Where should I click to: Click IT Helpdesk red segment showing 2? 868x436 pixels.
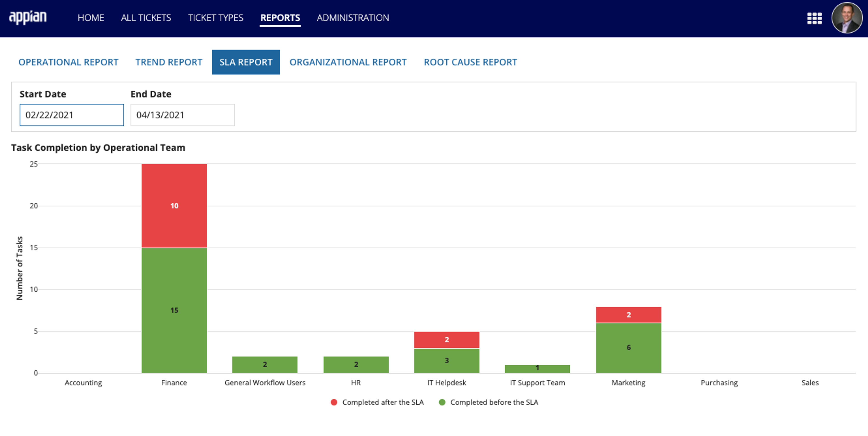[x=447, y=340]
